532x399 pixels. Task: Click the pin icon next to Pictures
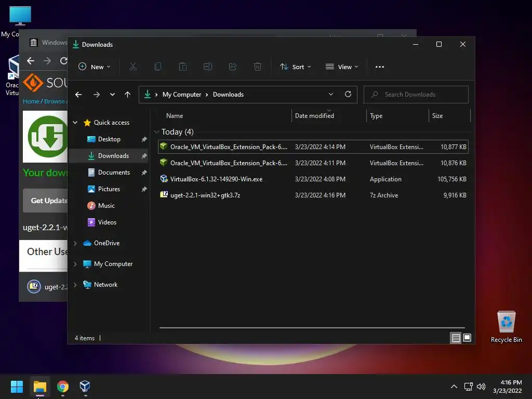click(x=144, y=189)
